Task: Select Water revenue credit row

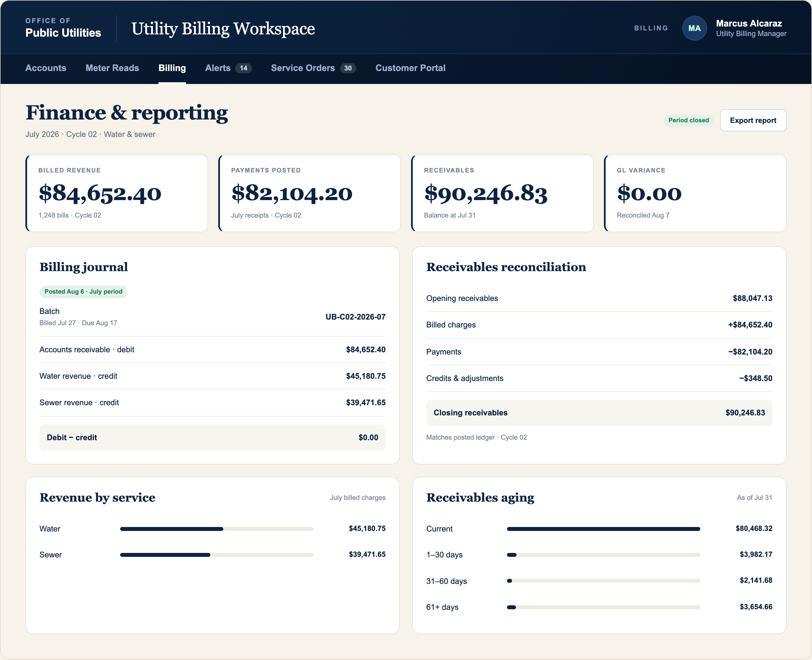Action: [x=212, y=376]
